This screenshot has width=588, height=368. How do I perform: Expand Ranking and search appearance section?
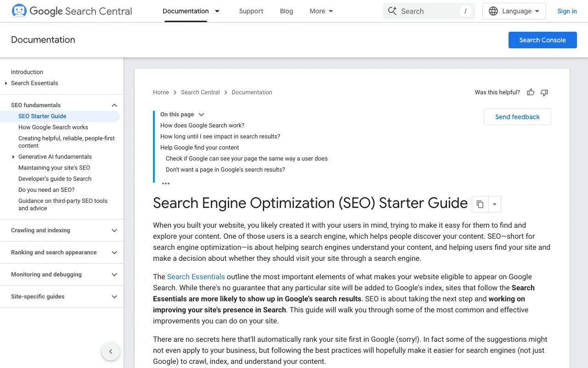[x=114, y=253]
